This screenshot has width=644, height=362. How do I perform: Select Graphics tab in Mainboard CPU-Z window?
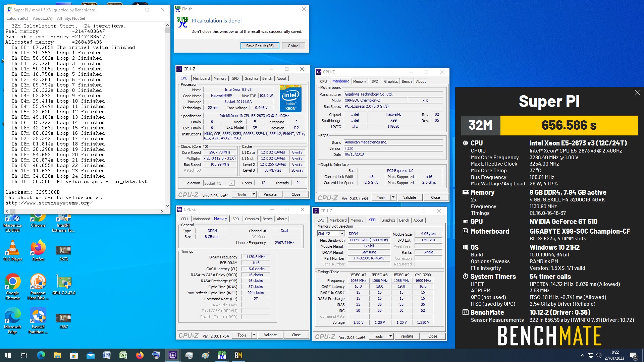pyautogui.click(x=391, y=81)
